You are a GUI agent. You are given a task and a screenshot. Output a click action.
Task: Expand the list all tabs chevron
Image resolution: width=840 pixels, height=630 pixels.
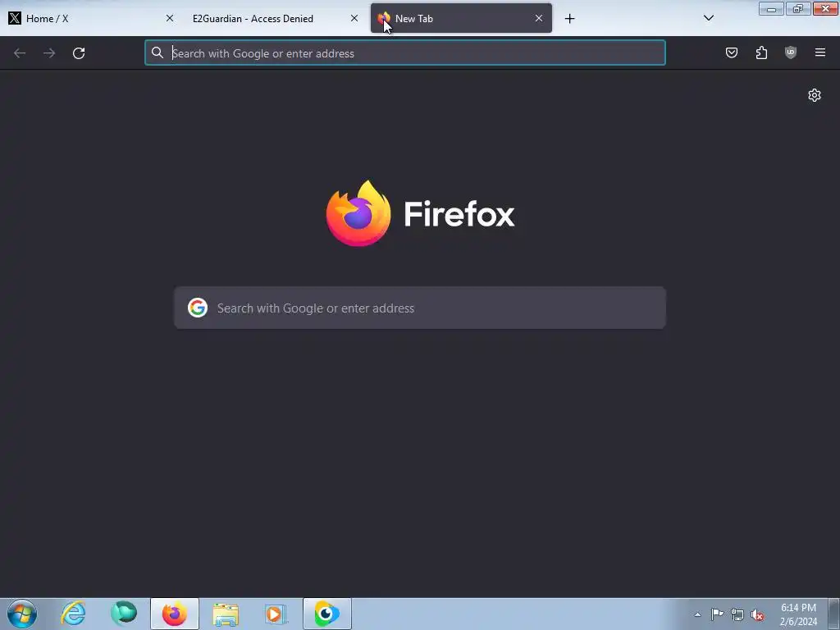pyautogui.click(x=709, y=18)
